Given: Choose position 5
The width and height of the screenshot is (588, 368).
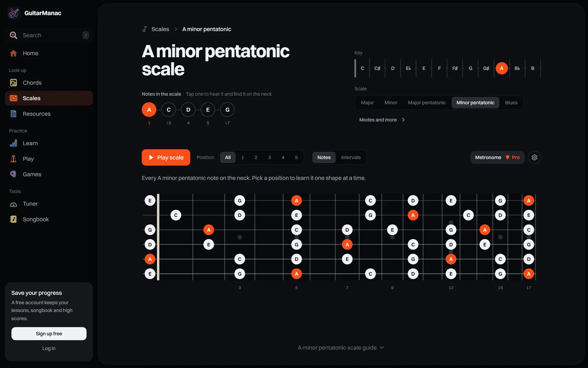Looking at the screenshot, I should [x=296, y=158].
